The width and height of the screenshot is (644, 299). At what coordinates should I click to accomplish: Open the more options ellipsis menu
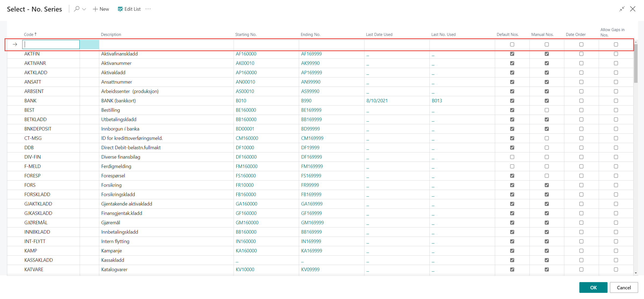click(x=148, y=9)
